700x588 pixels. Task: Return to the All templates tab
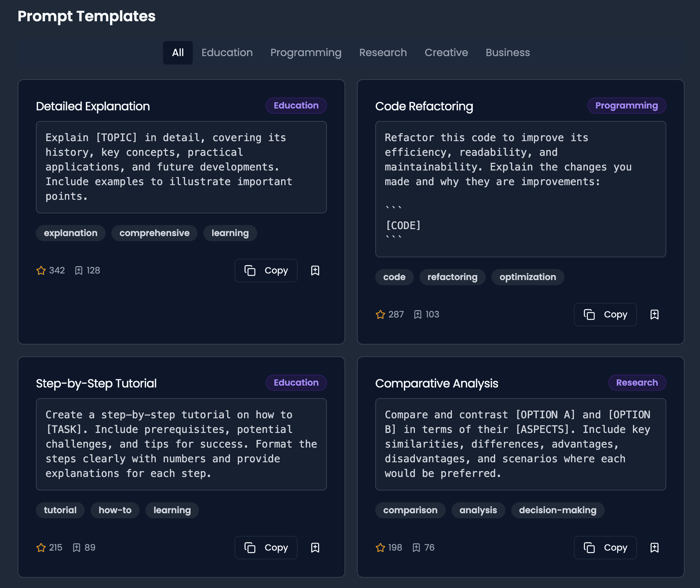pos(178,52)
